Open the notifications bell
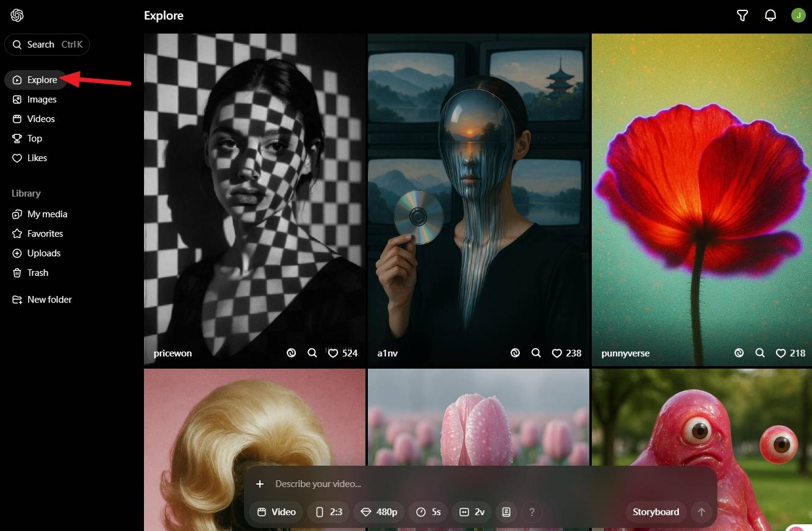The height and width of the screenshot is (531, 812). (771, 16)
